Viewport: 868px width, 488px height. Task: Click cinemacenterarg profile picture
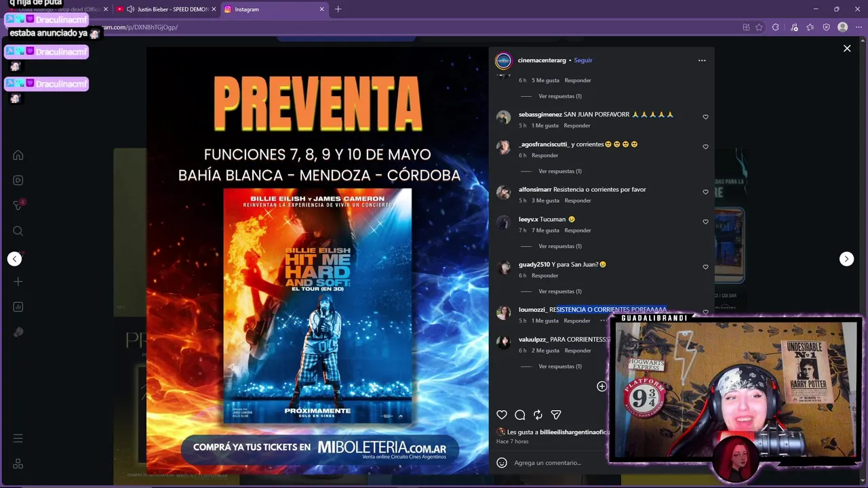click(x=503, y=61)
